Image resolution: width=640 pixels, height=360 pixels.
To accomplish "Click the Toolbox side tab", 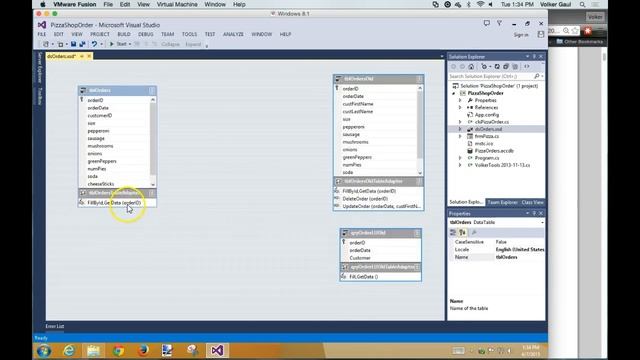I will click(x=40, y=96).
